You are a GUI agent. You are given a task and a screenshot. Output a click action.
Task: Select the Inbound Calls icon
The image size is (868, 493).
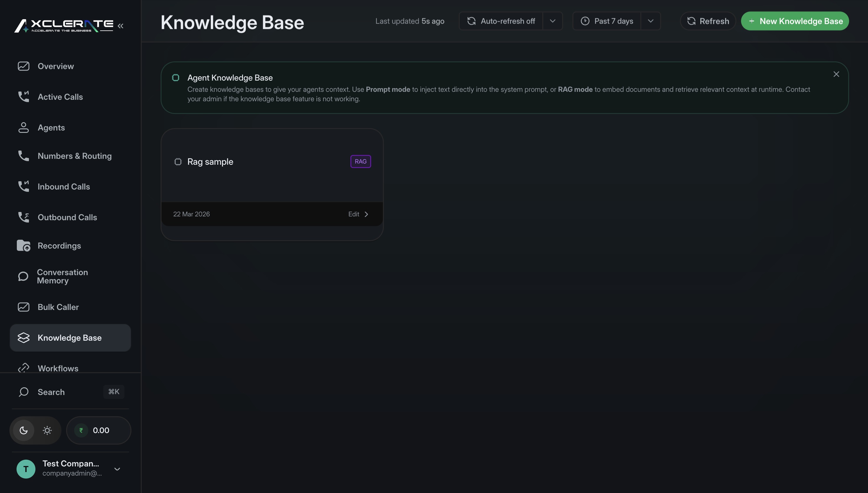23,186
